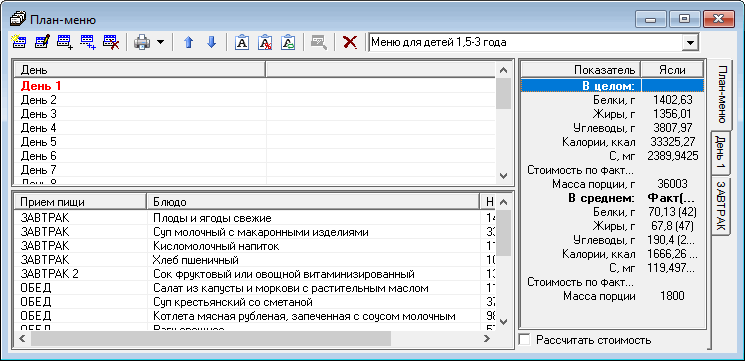Click the clipboard A icon
745x361 pixels.
tap(242, 43)
